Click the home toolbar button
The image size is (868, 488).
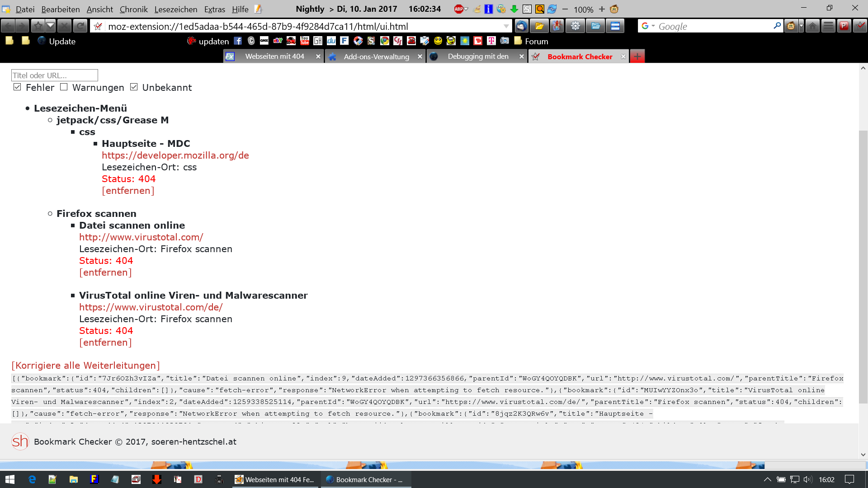(812, 26)
